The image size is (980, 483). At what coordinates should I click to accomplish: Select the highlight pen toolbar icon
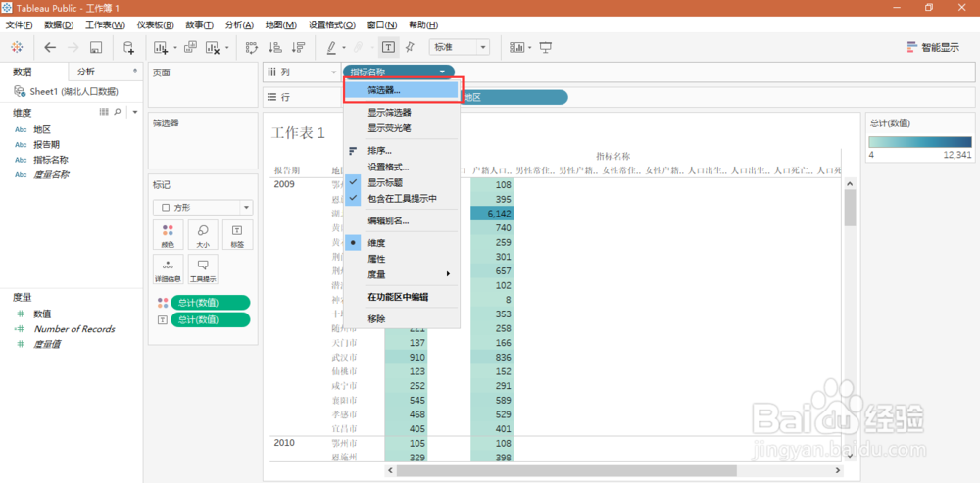[x=331, y=47]
